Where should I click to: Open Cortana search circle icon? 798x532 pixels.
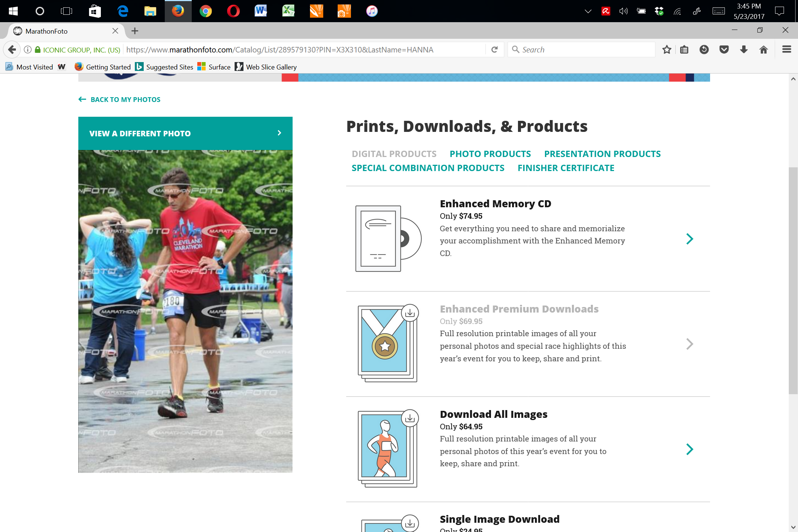tap(40, 11)
